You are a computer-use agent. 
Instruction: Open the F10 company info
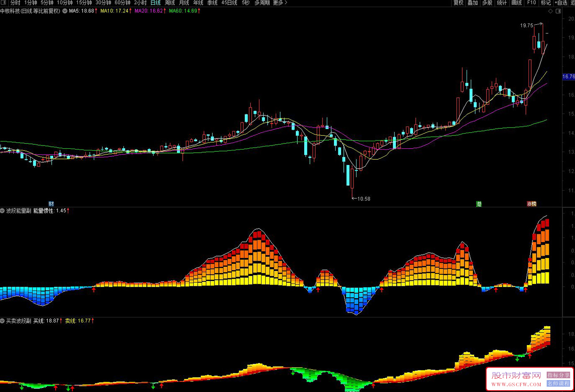tap(531, 3)
